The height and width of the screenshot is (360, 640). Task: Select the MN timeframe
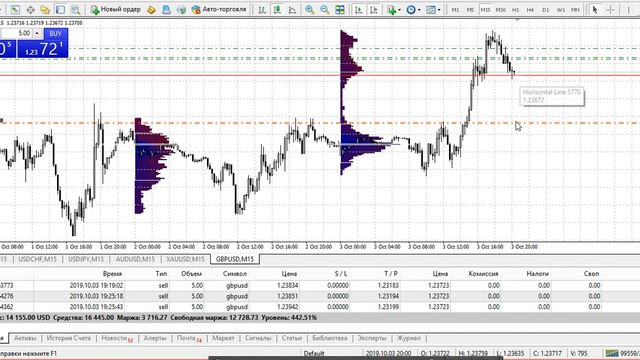575,9
